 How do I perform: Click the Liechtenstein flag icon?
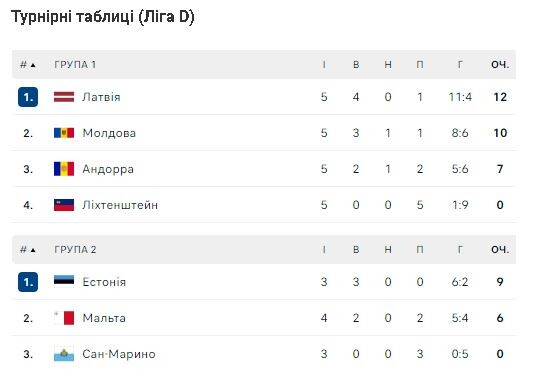[x=64, y=205]
